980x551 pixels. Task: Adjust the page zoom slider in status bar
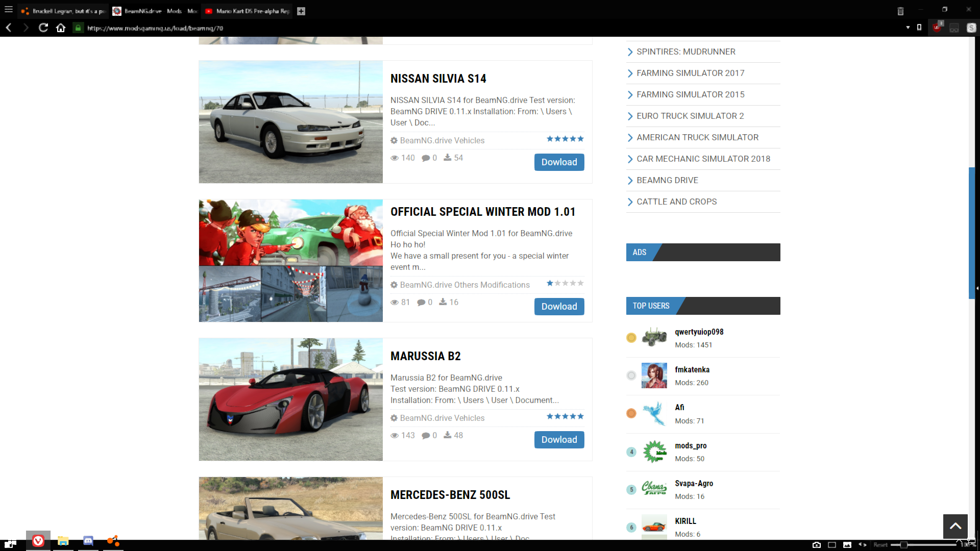(x=923, y=545)
